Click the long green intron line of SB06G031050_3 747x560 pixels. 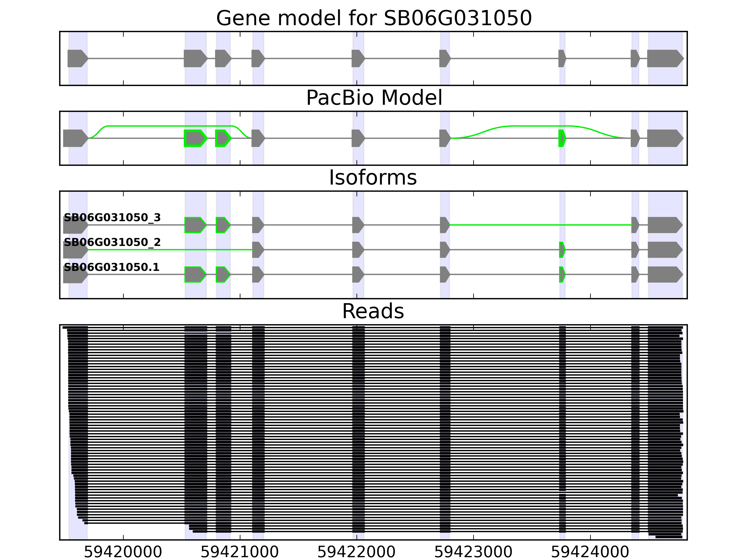click(540, 225)
